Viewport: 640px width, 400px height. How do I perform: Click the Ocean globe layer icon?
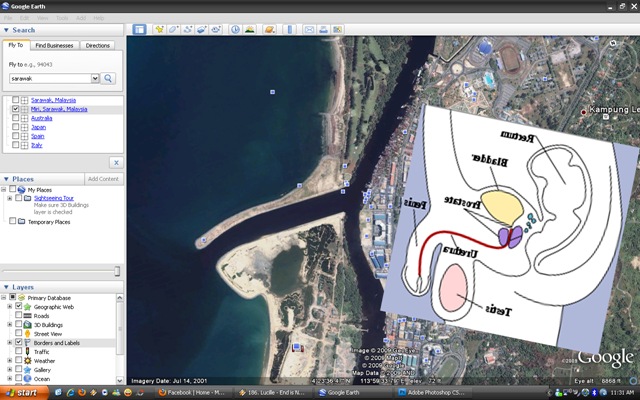(27, 379)
